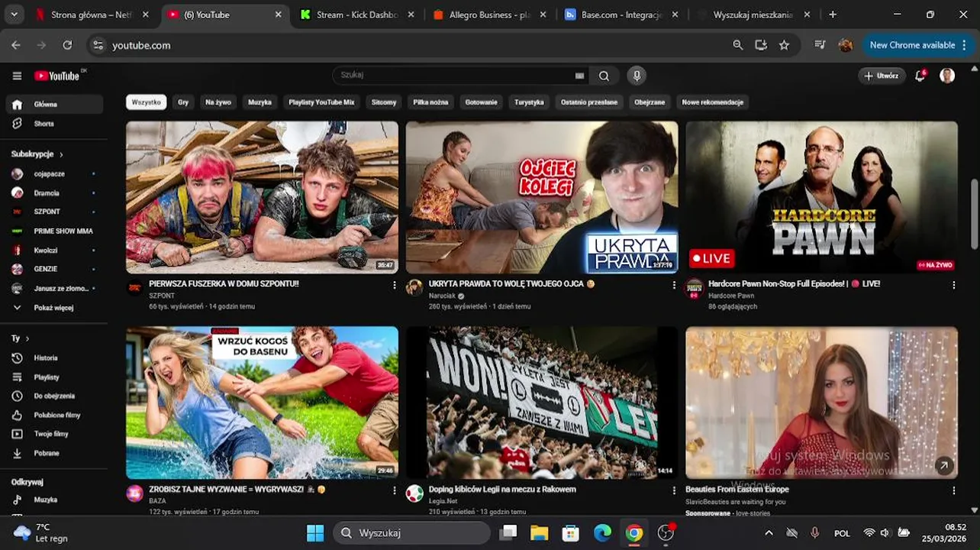Click the search magnifier button
Image resolution: width=980 pixels, height=550 pixels.
(604, 76)
